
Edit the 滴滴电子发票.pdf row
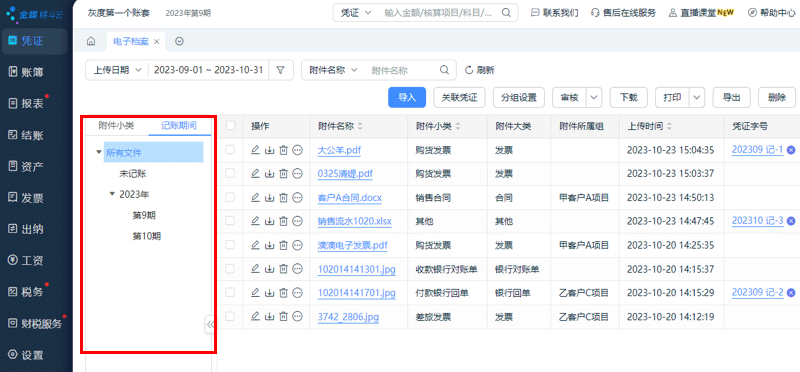pos(256,245)
